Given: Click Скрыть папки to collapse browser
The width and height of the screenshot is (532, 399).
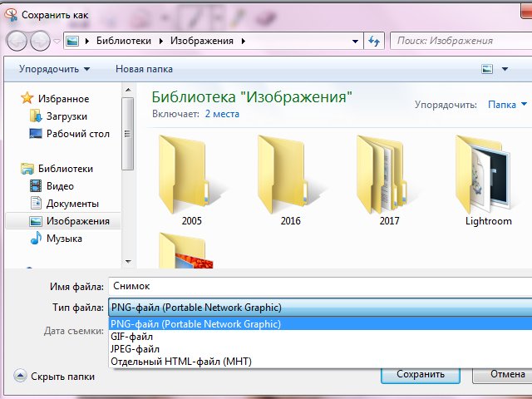Looking at the screenshot, I should [62, 377].
